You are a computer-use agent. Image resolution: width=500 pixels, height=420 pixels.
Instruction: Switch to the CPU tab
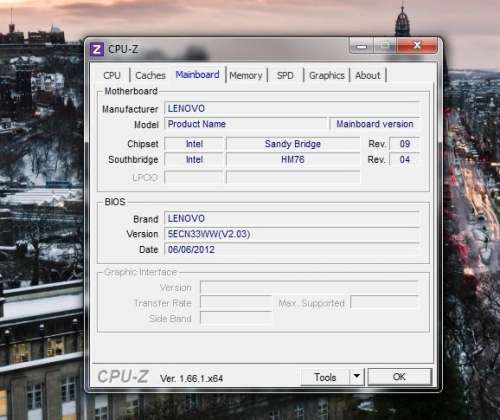[112, 75]
